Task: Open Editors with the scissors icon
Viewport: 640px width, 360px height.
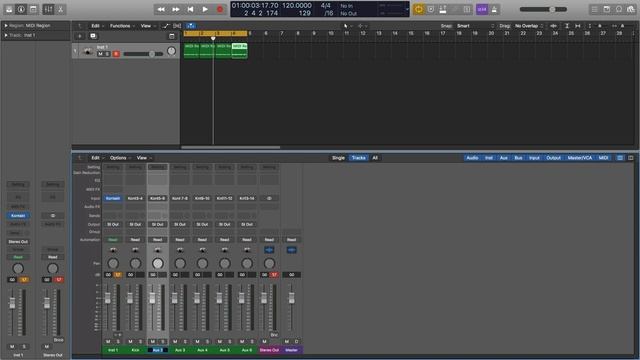Action: (60, 9)
